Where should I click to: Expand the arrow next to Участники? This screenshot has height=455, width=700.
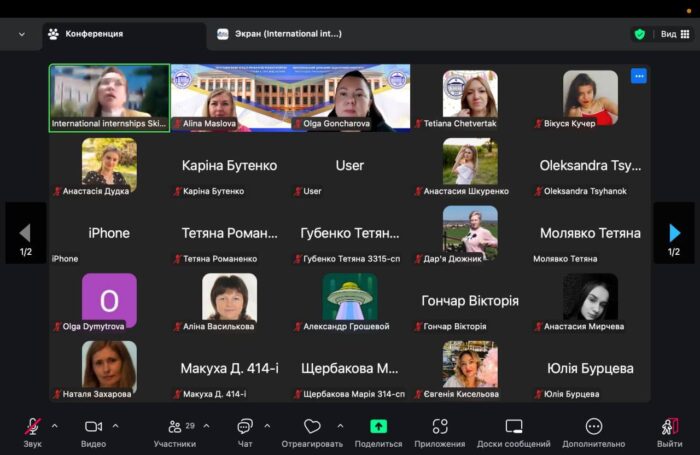[x=207, y=426]
